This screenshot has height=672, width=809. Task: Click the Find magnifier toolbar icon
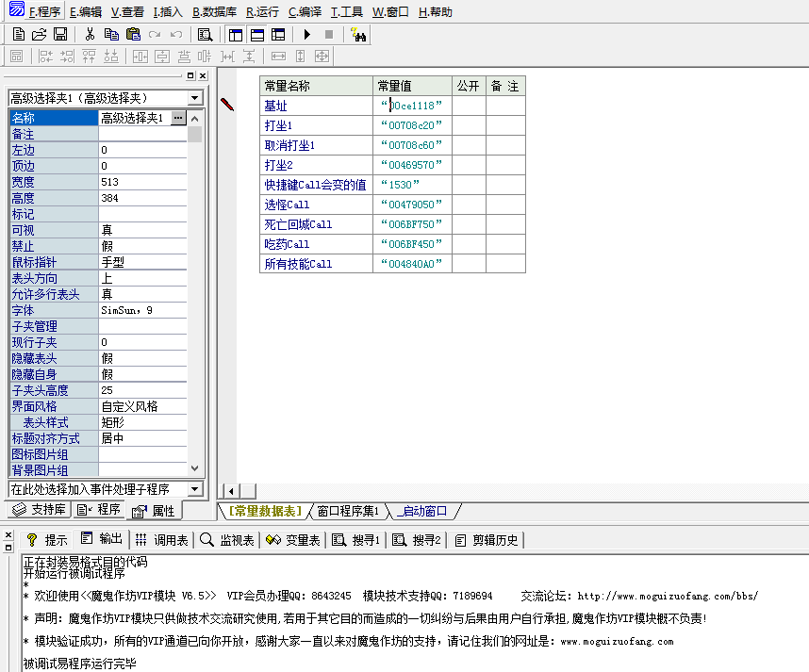(205, 35)
